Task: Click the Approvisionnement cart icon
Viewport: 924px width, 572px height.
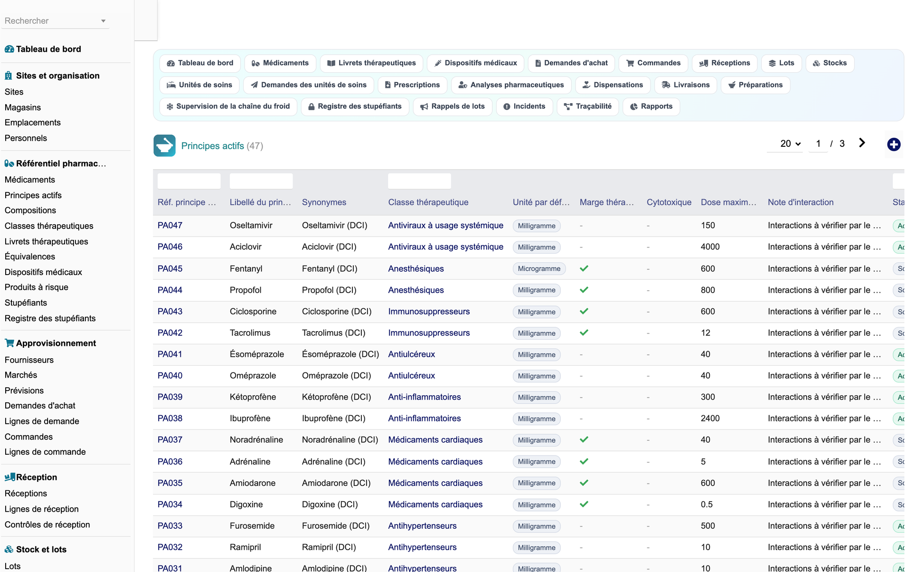Action: [x=9, y=343]
